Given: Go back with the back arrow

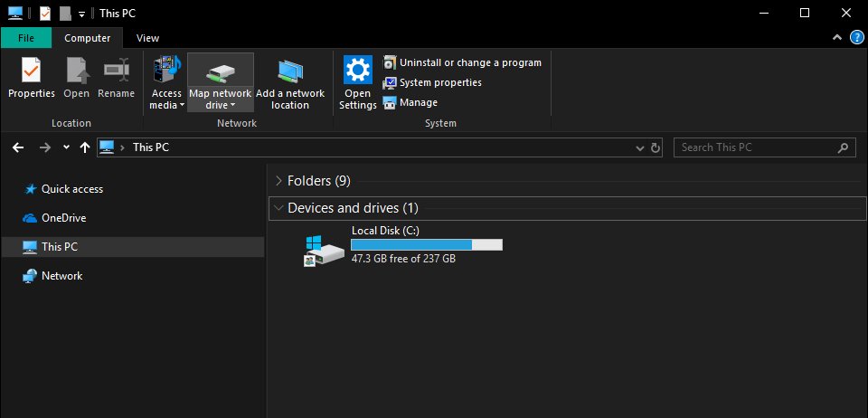Looking at the screenshot, I should [18, 147].
